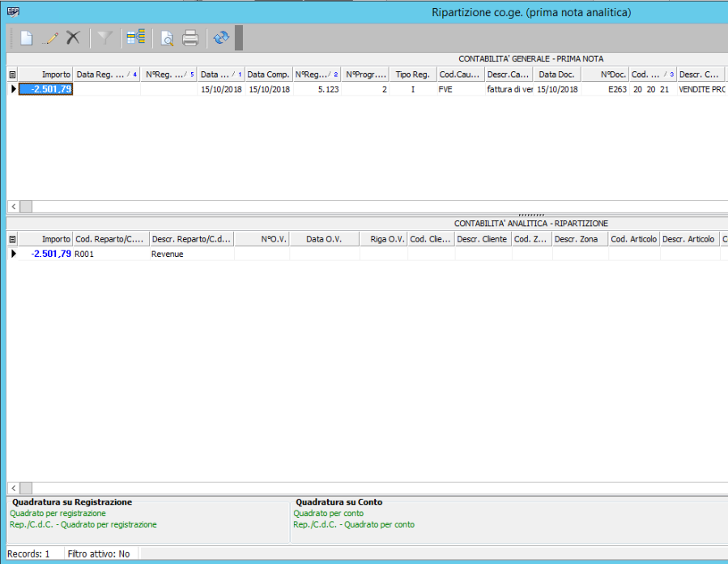
Task: Click the Edit pencil toolbar icon
Action: click(50, 38)
